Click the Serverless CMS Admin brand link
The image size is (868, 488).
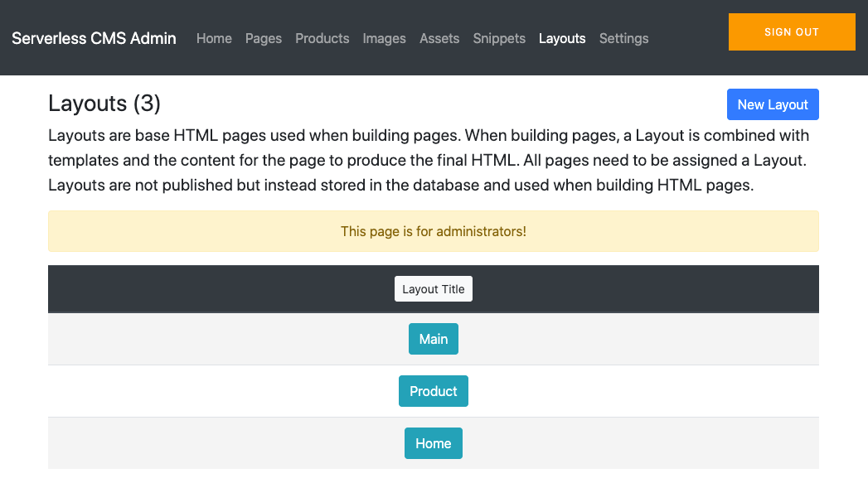click(94, 38)
